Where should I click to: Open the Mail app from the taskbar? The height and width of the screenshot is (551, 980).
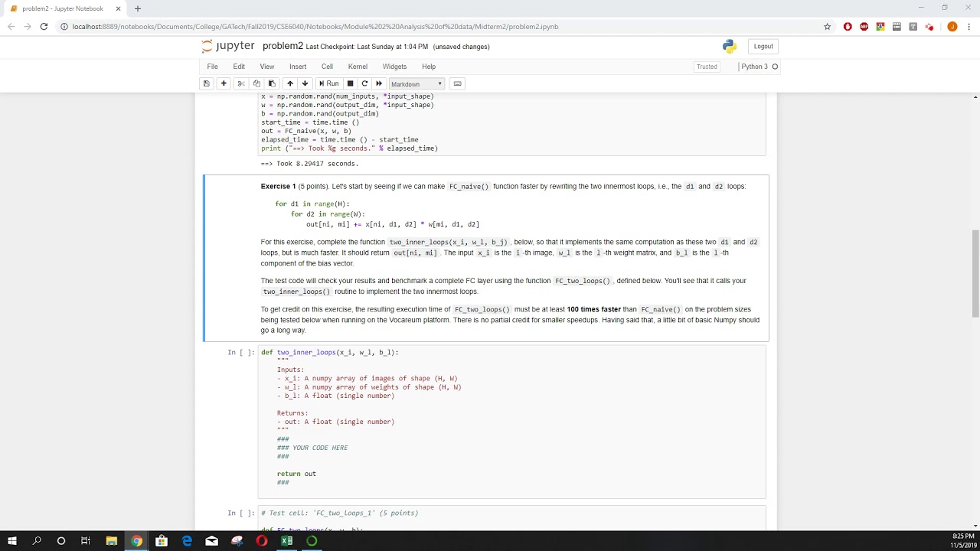pyautogui.click(x=212, y=540)
